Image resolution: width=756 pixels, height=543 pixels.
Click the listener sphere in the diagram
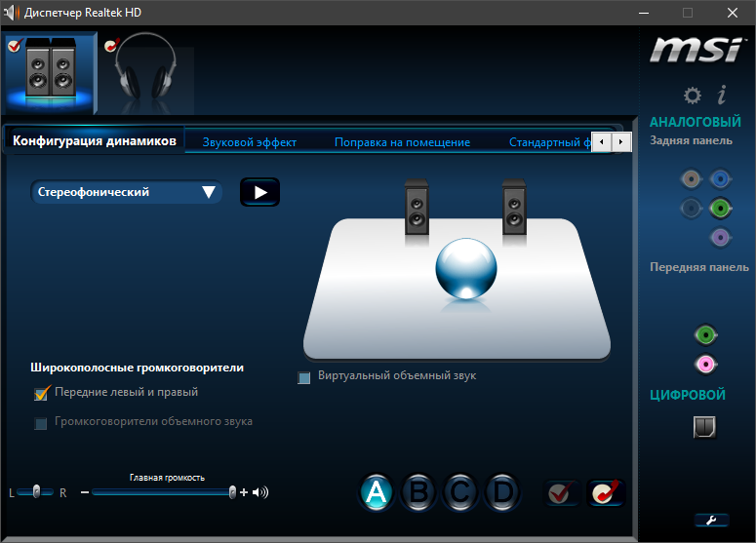point(465,268)
